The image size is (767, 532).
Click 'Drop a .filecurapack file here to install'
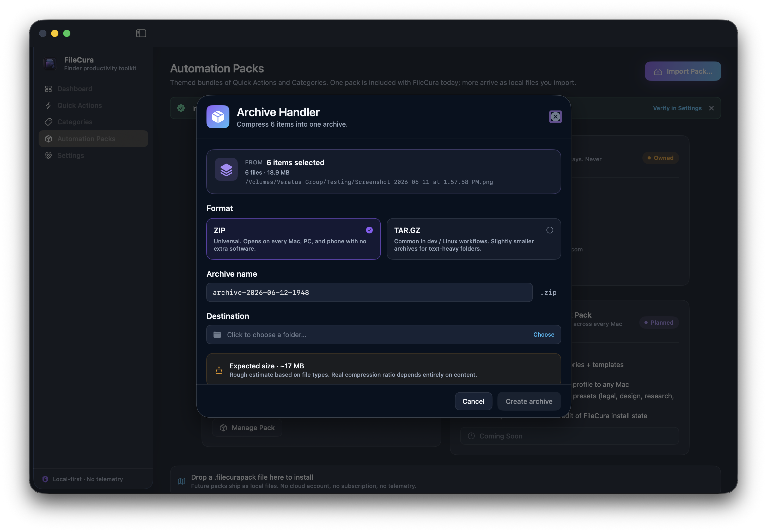252,477
